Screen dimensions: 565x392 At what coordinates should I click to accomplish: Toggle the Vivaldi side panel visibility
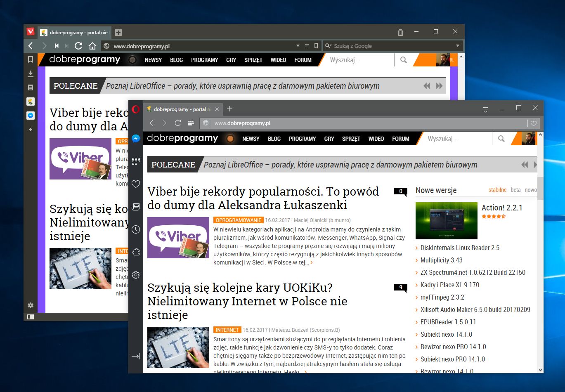pyautogui.click(x=30, y=317)
